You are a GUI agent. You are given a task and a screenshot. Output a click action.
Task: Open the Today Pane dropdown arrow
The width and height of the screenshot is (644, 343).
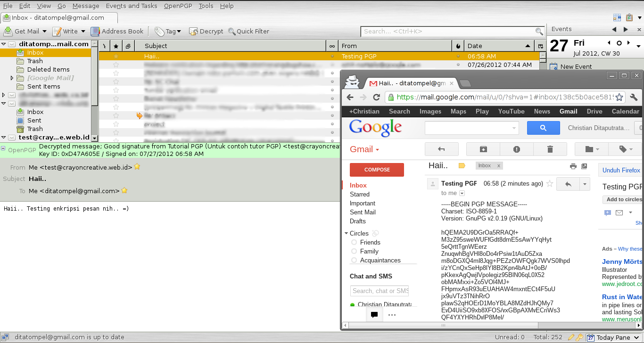tap(636, 337)
